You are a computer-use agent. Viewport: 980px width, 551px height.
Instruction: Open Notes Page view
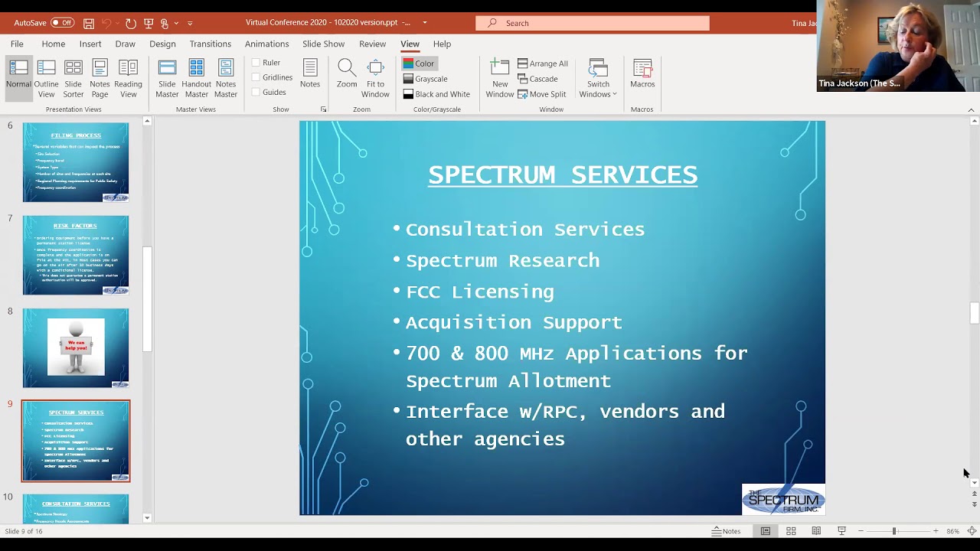(x=100, y=79)
